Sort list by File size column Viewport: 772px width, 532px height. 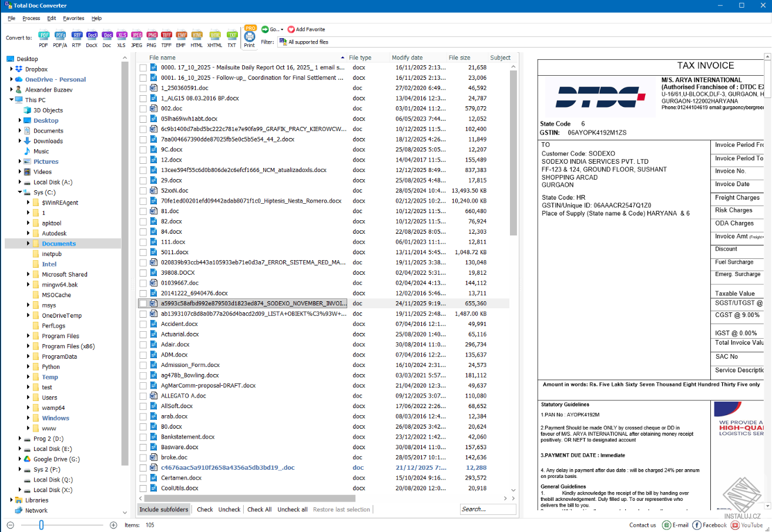click(459, 58)
